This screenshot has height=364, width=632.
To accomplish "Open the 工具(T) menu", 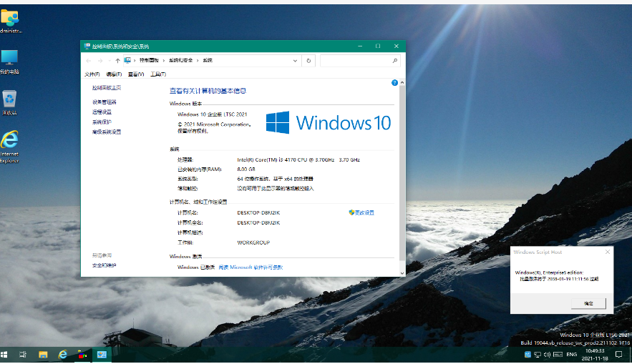I will [x=157, y=74].
